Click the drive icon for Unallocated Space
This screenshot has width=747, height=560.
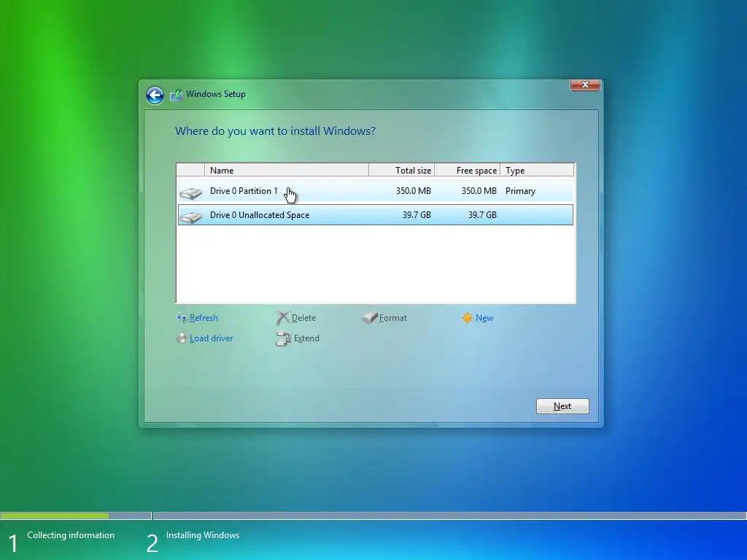click(191, 217)
